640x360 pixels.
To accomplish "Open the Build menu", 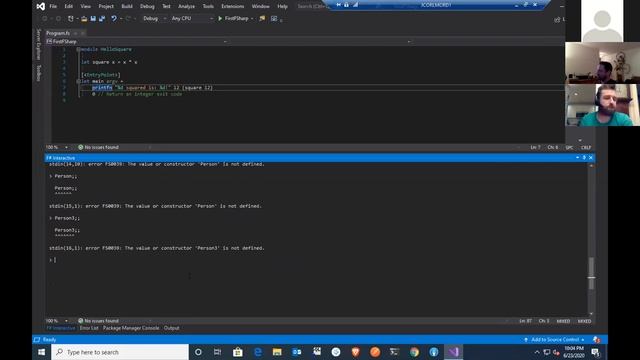I will coord(127,6).
